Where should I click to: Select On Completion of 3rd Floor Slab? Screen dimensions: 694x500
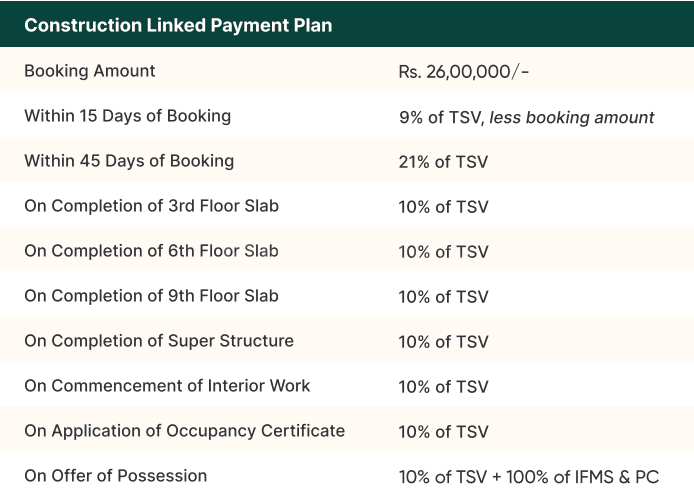tap(151, 206)
